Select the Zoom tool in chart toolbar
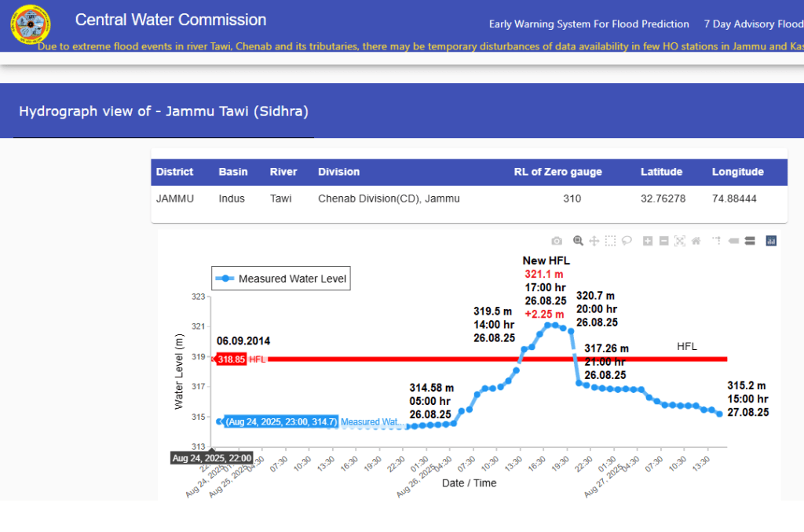 point(579,241)
